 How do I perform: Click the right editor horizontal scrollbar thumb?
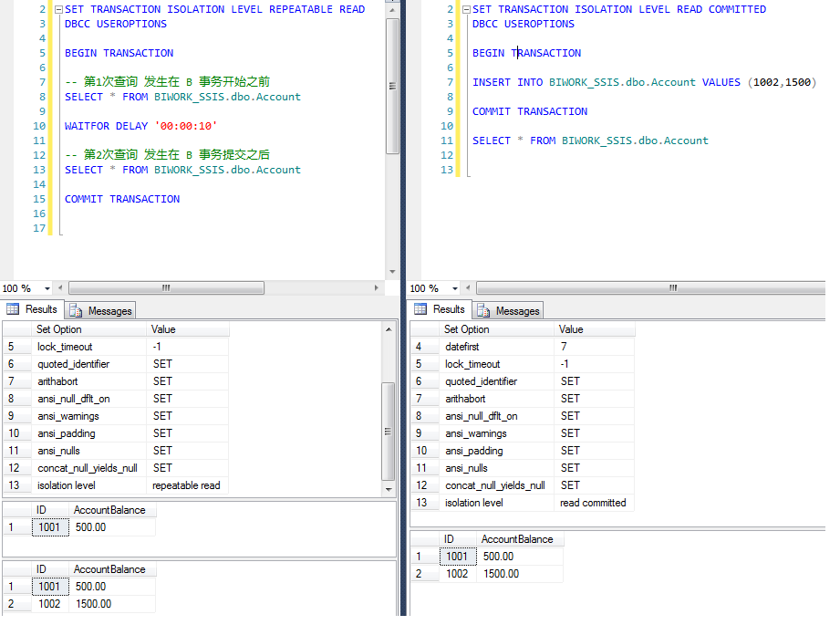click(672, 288)
